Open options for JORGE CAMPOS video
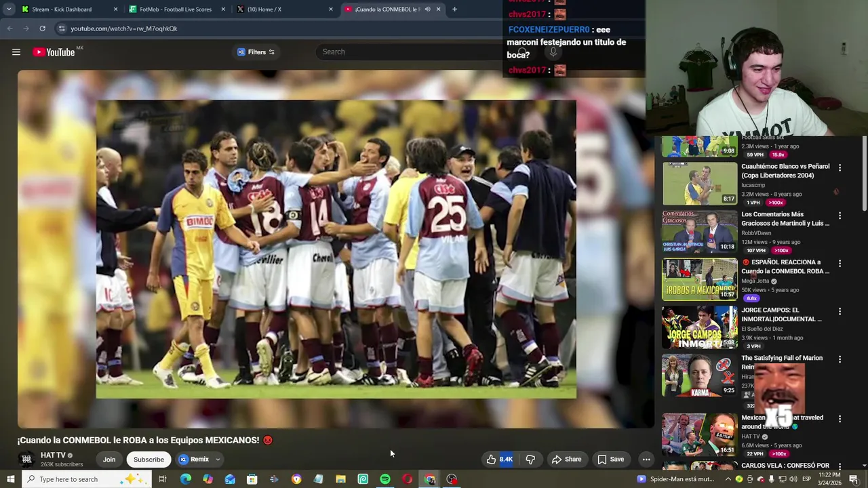 tap(840, 312)
